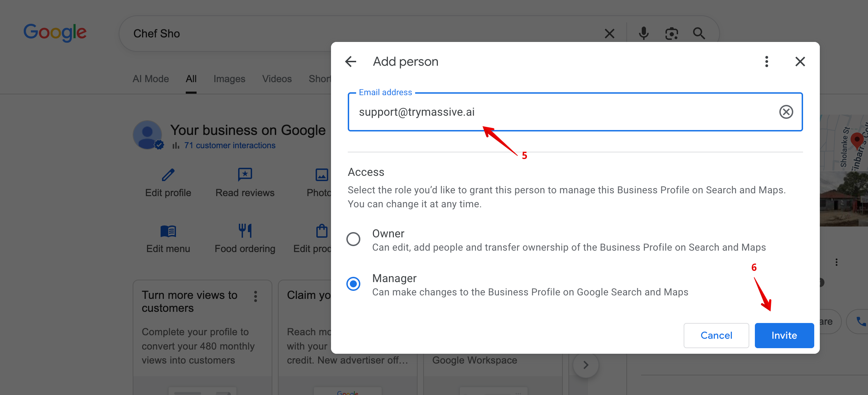Click the 'Add person' dialog title
The image size is (868, 395).
point(405,62)
